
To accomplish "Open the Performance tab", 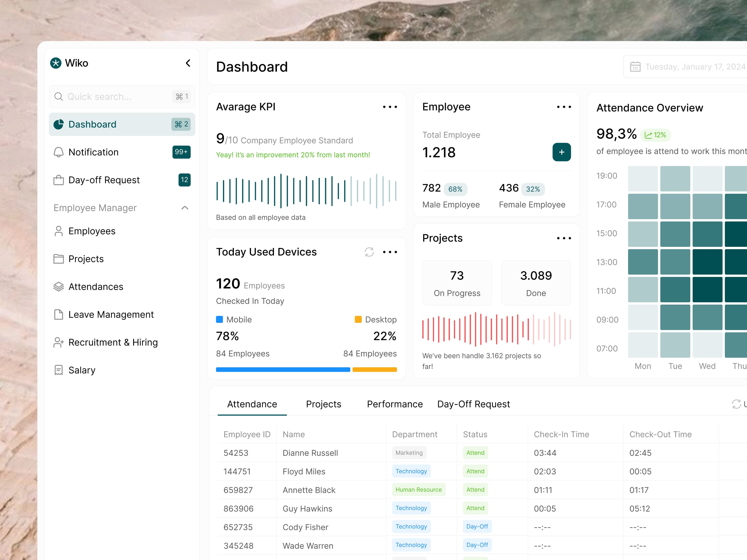I will (x=395, y=404).
